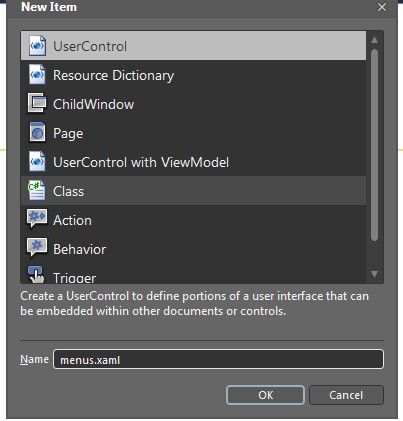Click the scroll up arrow

[375, 40]
